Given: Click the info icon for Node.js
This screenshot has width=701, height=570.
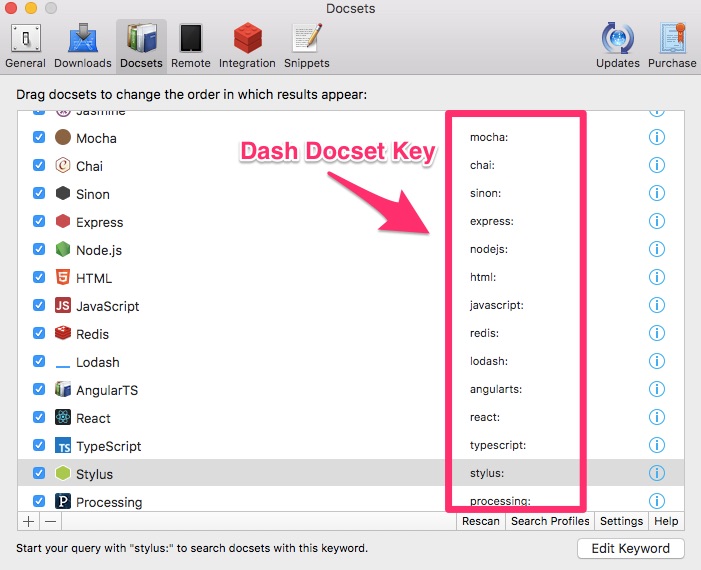Looking at the screenshot, I should click(x=656, y=249).
